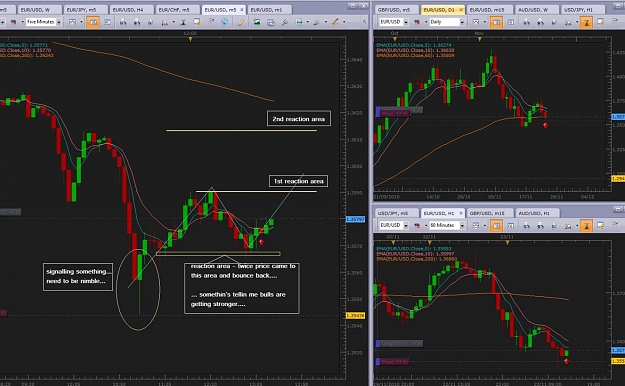The width and height of the screenshot is (625, 386).
Task: Click first zoom icon in hourly toolbar
Action: 527,225
